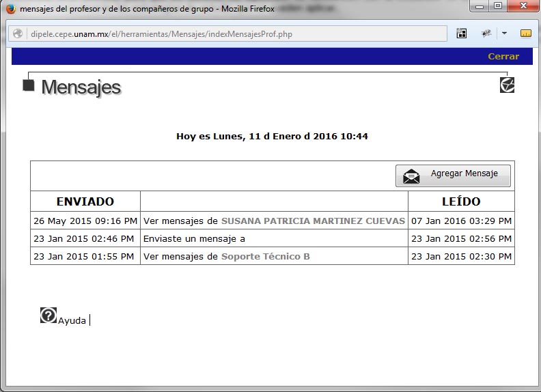Open the small dropdown arrow in the toolbar

click(x=505, y=33)
